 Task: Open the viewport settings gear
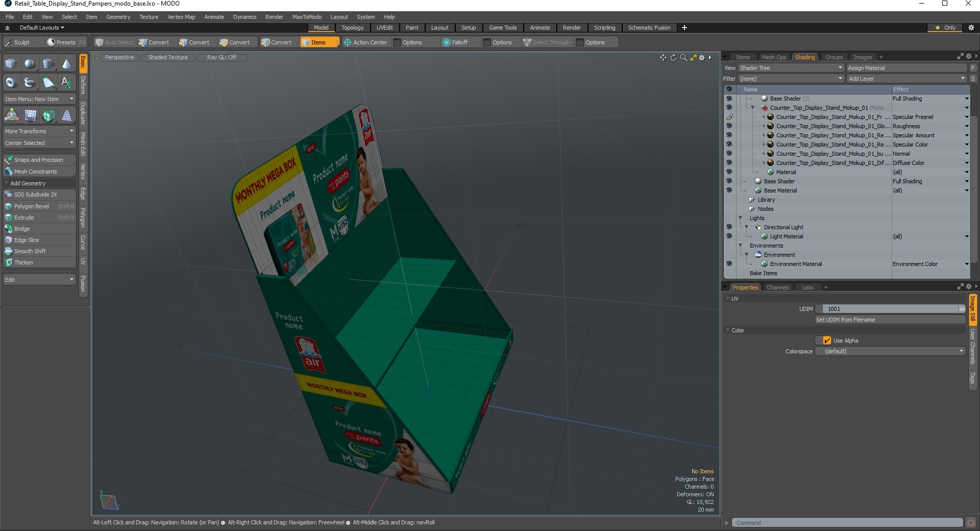coord(702,58)
